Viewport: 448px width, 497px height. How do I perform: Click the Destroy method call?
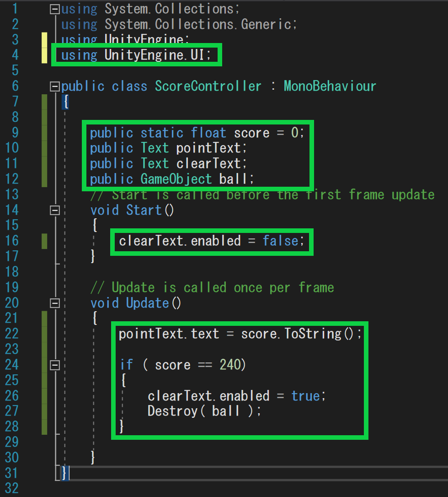click(172, 411)
